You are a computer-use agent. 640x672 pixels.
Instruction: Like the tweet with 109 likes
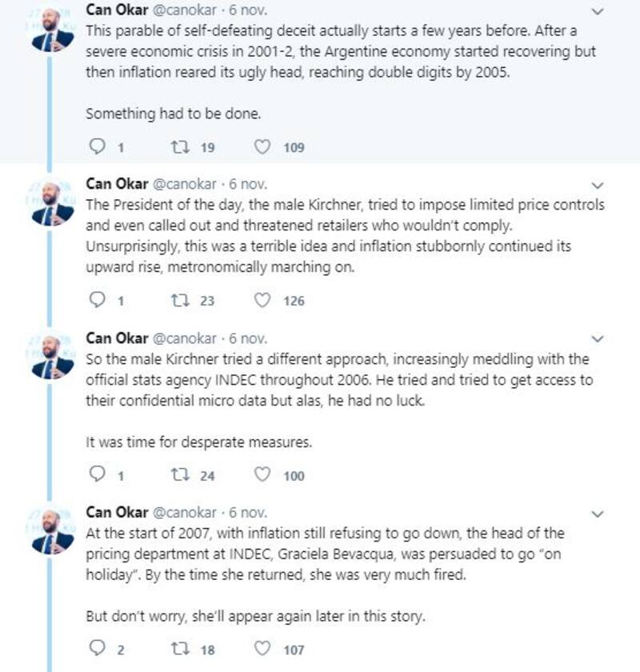point(262,147)
